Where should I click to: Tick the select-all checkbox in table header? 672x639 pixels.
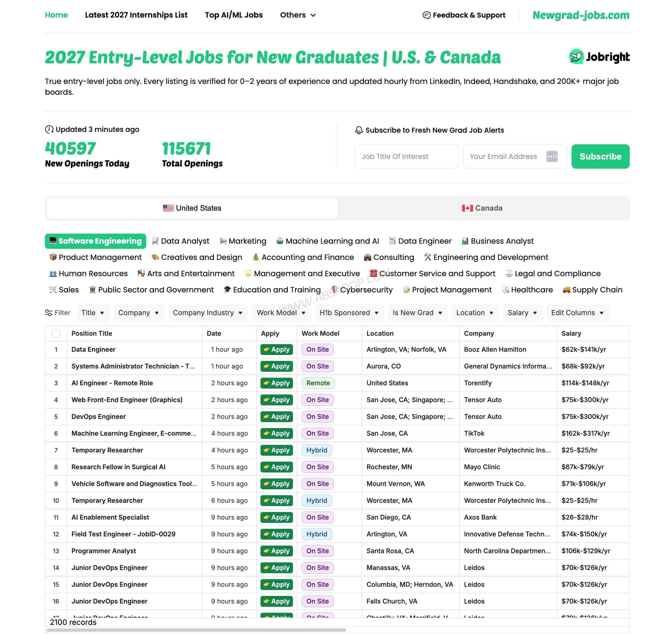click(x=56, y=334)
